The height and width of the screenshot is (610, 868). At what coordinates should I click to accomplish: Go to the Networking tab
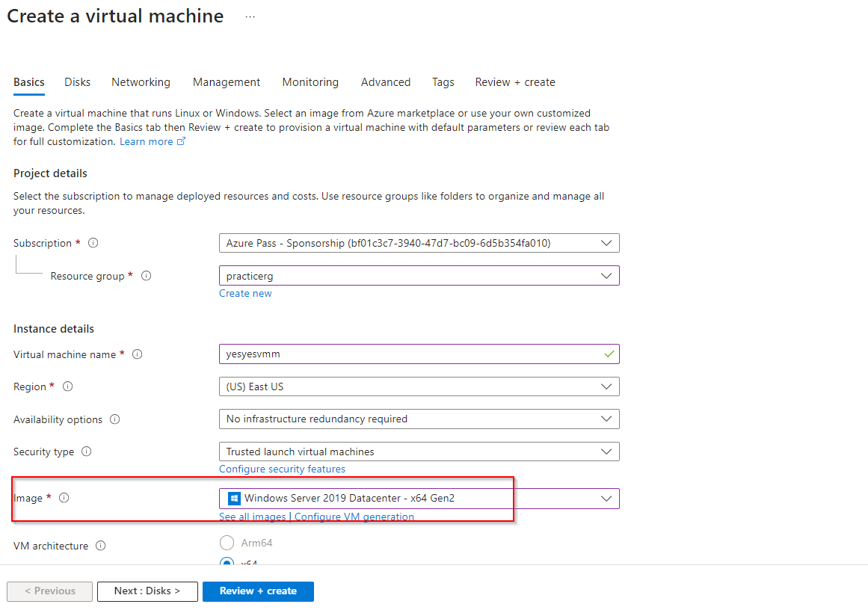click(141, 82)
